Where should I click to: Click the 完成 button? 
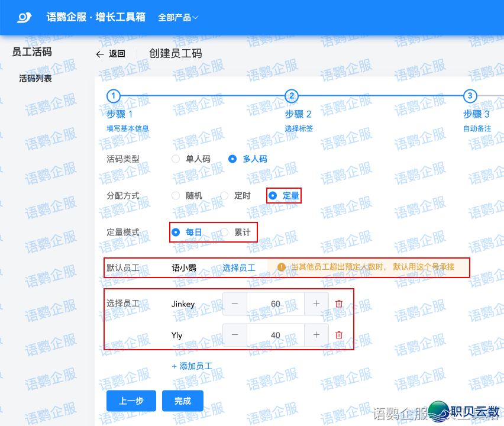(183, 401)
